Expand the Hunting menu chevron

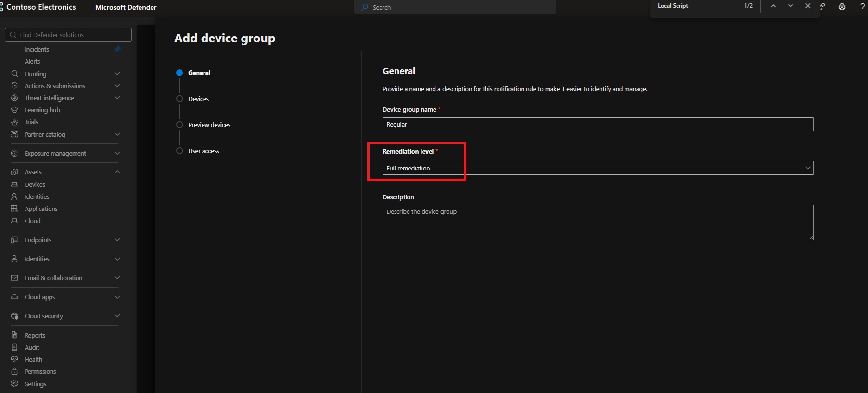click(x=117, y=74)
